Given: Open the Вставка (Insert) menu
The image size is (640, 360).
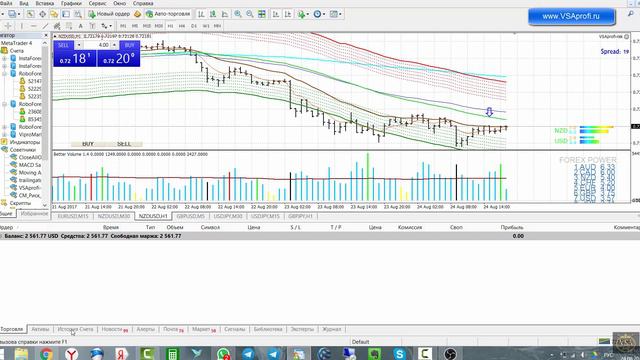Looking at the screenshot, I should [44, 3].
